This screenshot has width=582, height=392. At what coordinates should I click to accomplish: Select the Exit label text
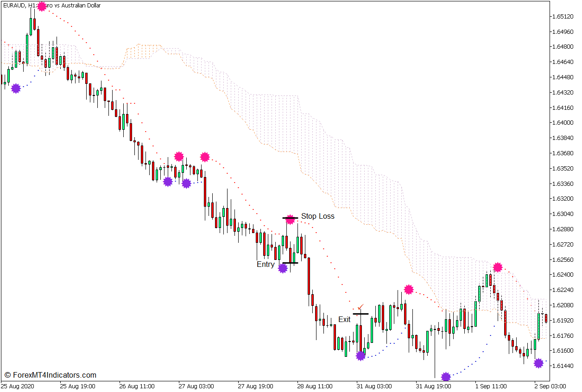[345, 319]
